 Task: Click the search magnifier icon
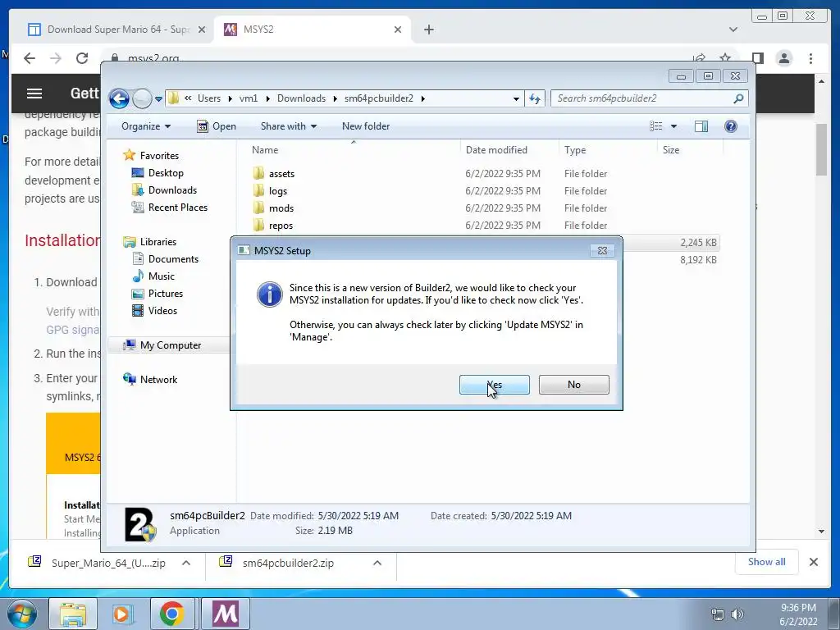[739, 98]
